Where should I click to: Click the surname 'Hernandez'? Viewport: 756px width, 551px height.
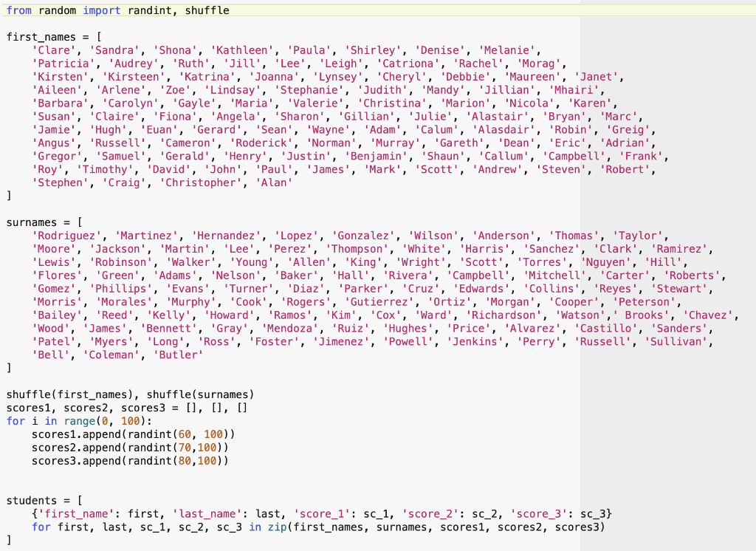click(x=226, y=236)
